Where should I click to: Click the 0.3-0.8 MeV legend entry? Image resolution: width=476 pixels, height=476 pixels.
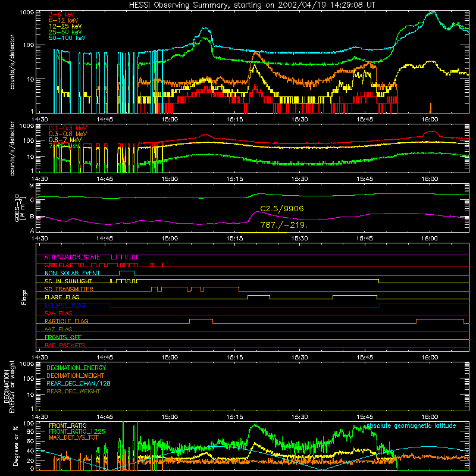(x=68, y=134)
